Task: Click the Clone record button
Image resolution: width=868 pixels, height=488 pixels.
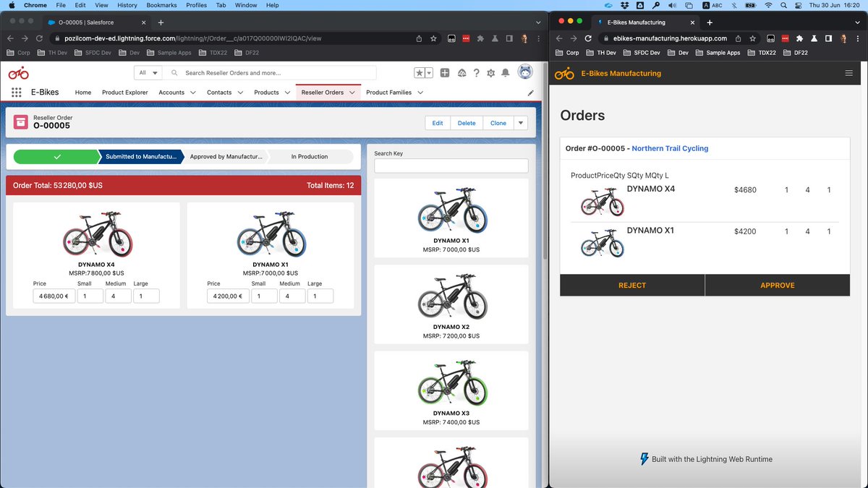Action: point(498,123)
